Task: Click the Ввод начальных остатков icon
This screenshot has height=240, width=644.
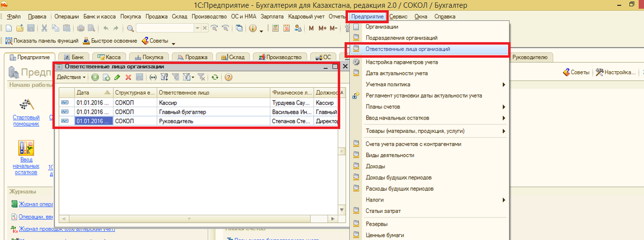Action: [26, 147]
